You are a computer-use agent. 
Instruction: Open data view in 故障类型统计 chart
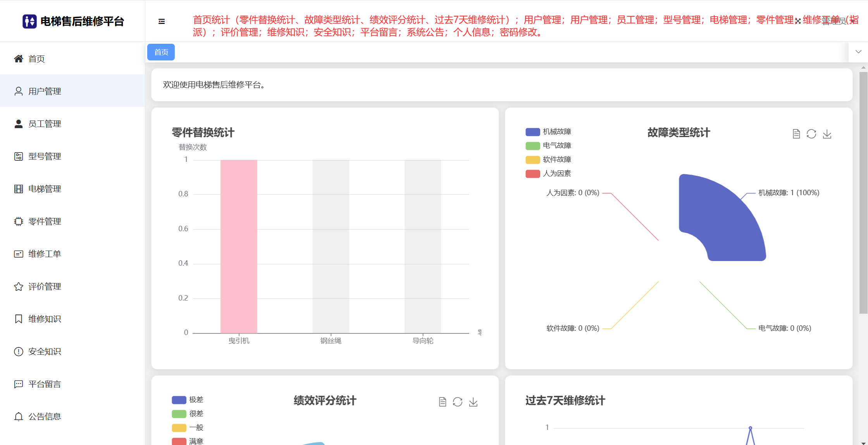(796, 134)
